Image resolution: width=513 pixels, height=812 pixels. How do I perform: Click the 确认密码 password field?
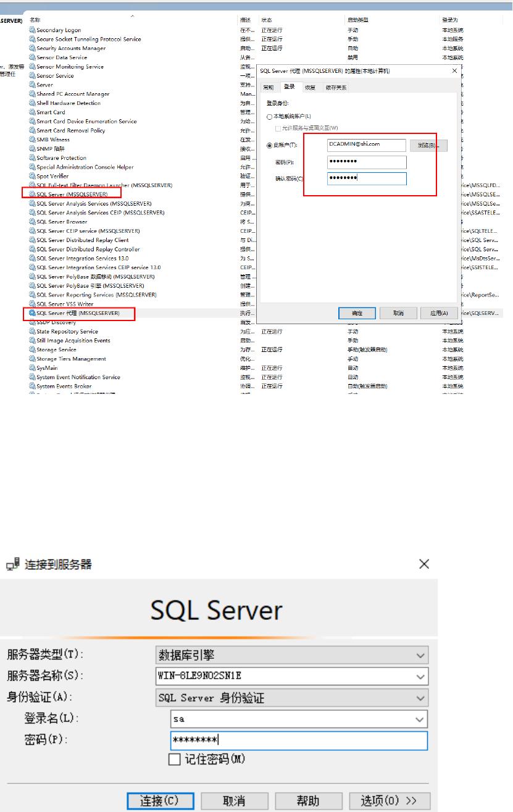coord(367,178)
